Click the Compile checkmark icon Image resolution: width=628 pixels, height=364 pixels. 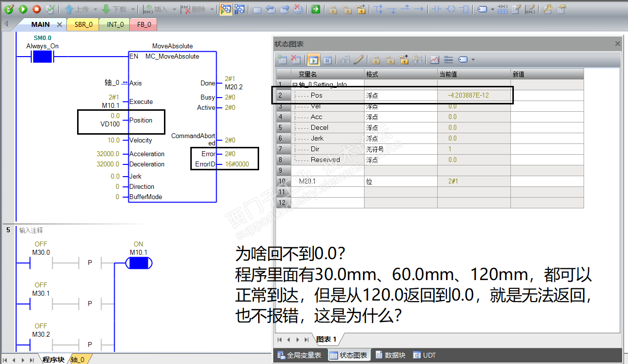coord(50,9)
